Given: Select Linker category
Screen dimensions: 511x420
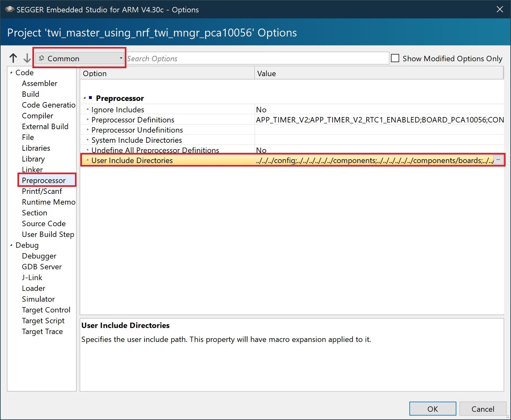Looking at the screenshot, I should click(x=32, y=170).
